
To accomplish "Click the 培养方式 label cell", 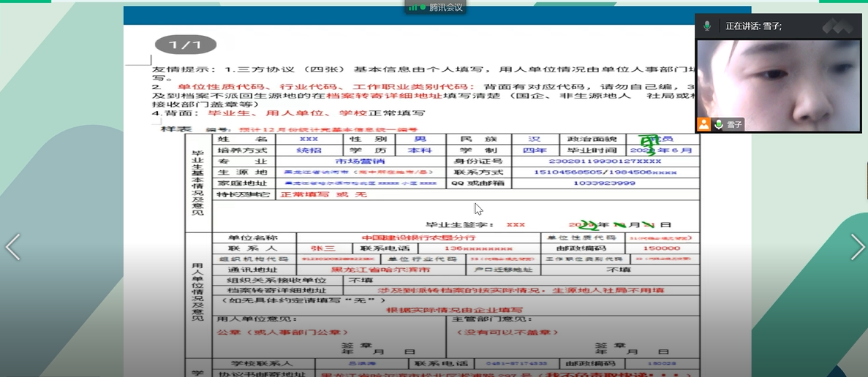I will coord(243,151).
